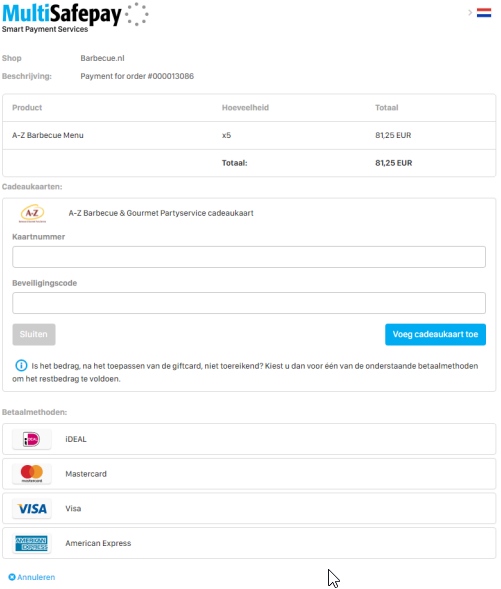Select Mastercard payment method row
501x589 pixels.
coord(249,474)
